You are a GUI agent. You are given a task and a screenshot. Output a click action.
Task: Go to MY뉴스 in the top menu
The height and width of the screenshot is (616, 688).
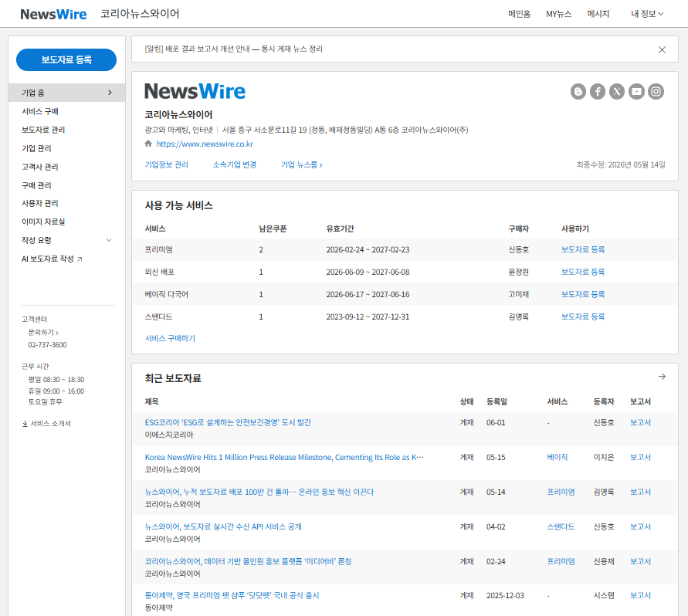click(x=558, y=14)
